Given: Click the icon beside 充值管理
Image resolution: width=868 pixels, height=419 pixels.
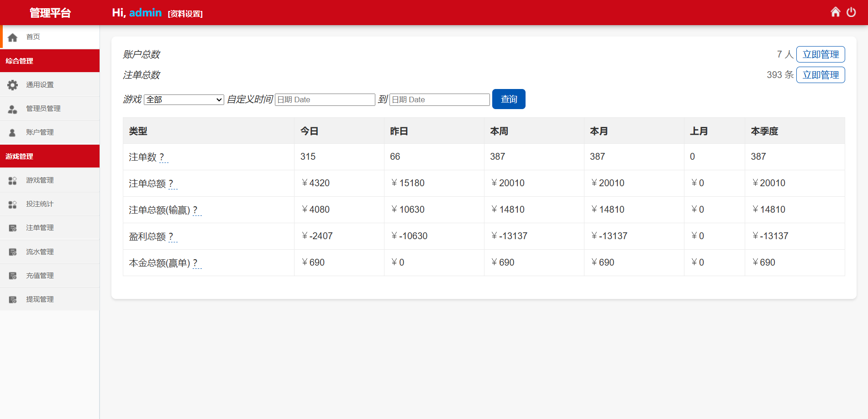Looking at the screenshot, I should click(13, 276).
